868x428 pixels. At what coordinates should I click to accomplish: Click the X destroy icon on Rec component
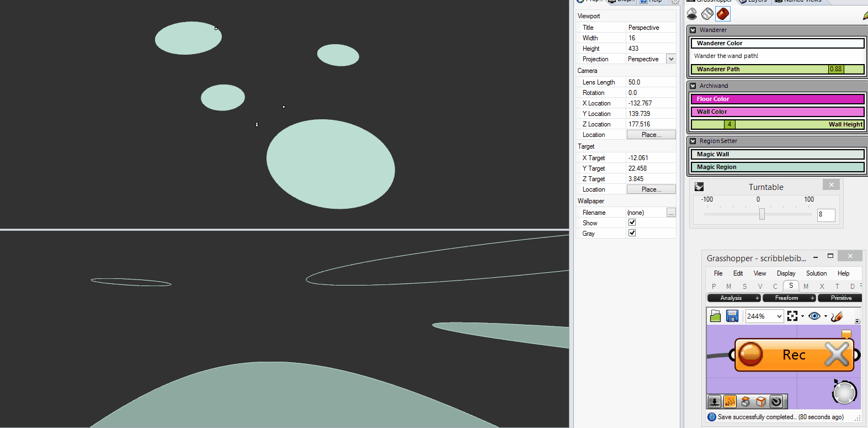837,355
